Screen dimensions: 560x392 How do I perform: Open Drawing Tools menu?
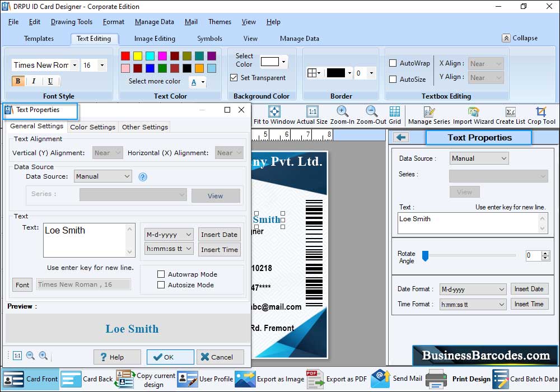click(x=72, y=22)
